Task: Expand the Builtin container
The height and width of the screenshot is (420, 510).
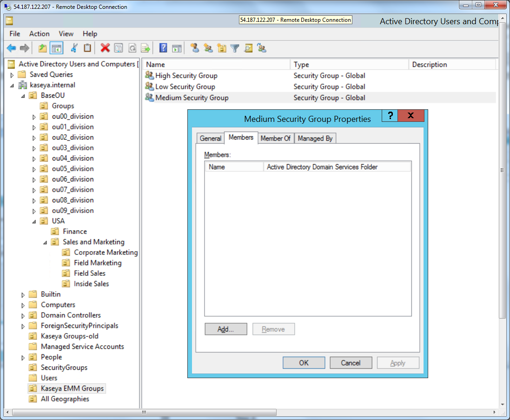Action: pos(23,295)
